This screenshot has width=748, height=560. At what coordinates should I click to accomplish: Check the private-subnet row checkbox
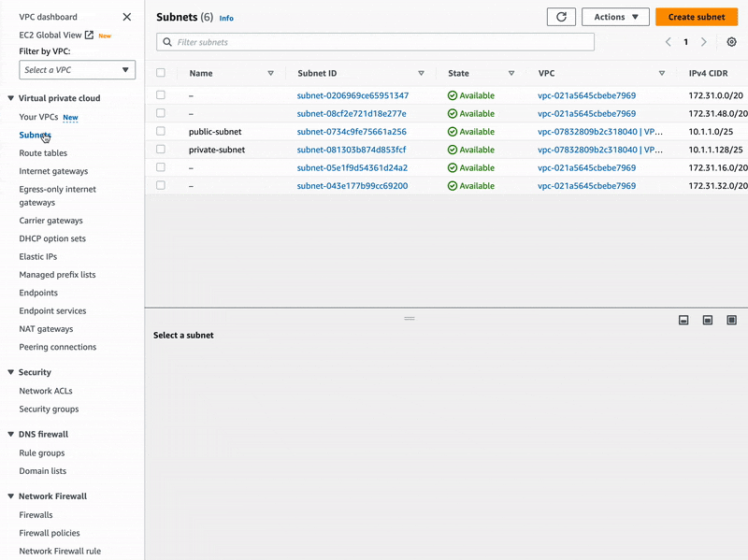[161, 150]
